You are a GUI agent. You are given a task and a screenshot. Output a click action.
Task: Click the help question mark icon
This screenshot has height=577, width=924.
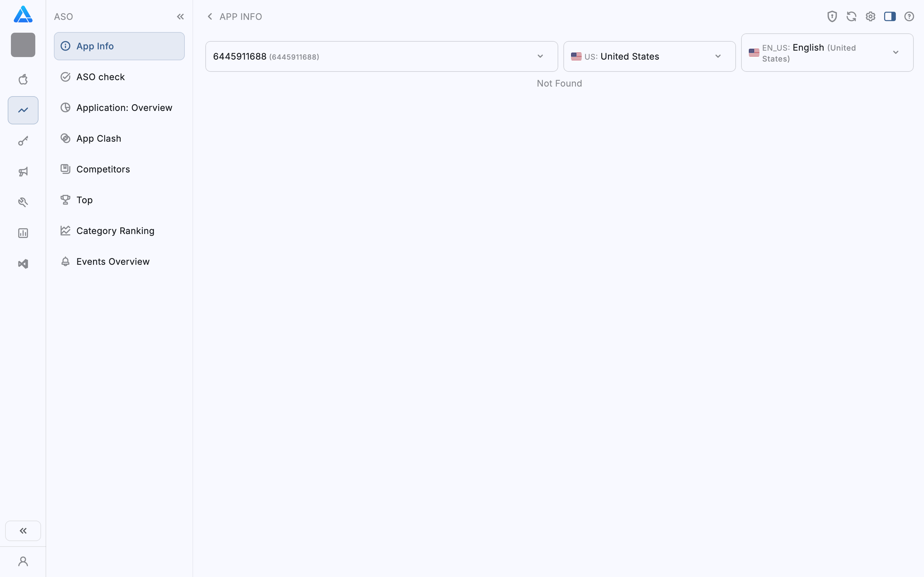click(909, 16)
